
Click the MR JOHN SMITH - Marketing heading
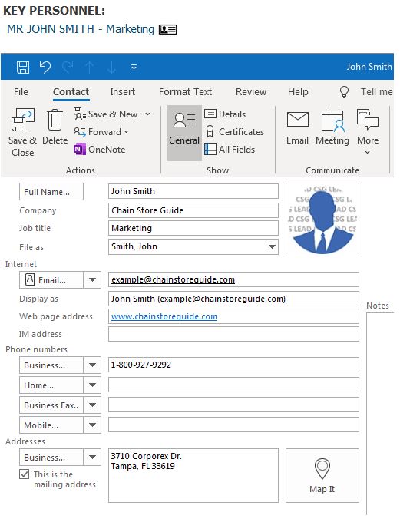81,29
